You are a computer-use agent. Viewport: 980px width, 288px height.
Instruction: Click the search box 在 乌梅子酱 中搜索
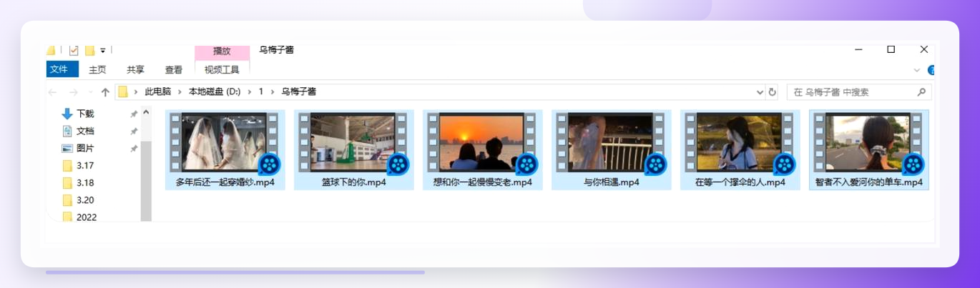[x=859, y=92]
